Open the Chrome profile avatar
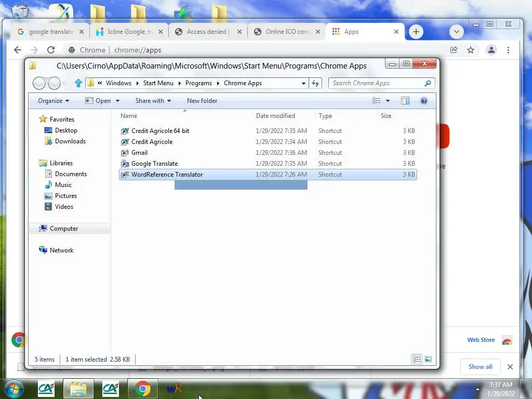Screen dimensions: 532x399 coord(491,50)
